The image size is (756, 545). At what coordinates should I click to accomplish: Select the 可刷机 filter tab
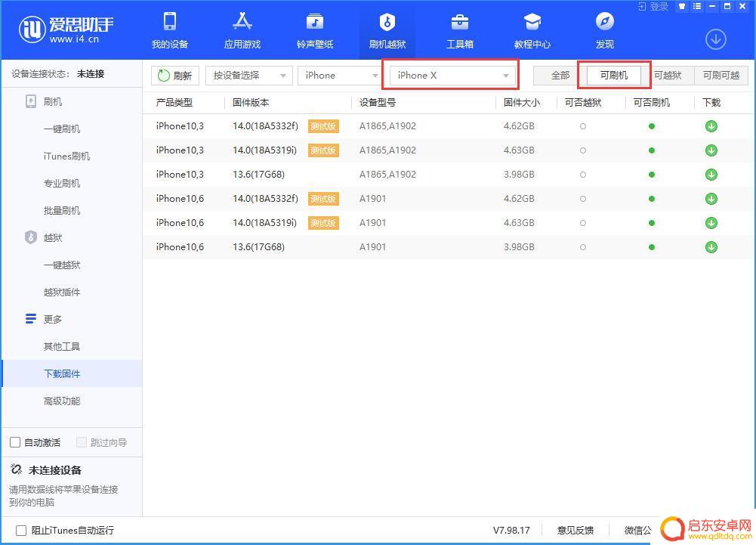[614, 76]
